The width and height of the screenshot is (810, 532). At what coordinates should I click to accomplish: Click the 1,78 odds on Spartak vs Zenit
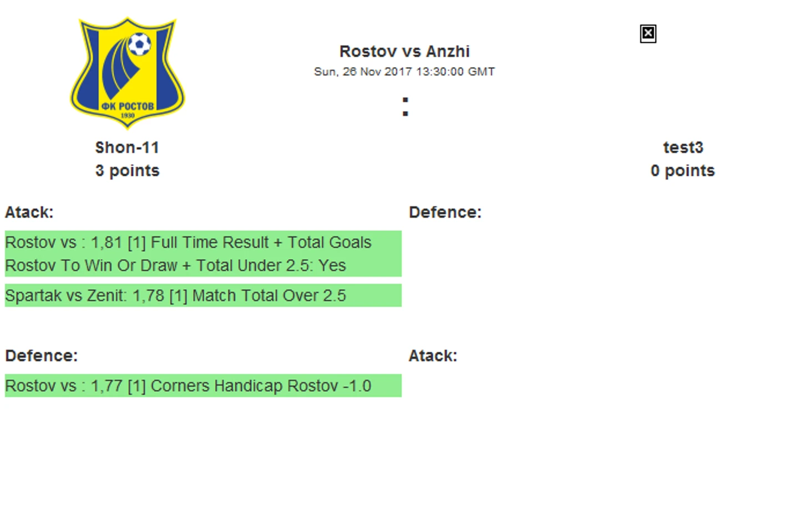point(148,296)
